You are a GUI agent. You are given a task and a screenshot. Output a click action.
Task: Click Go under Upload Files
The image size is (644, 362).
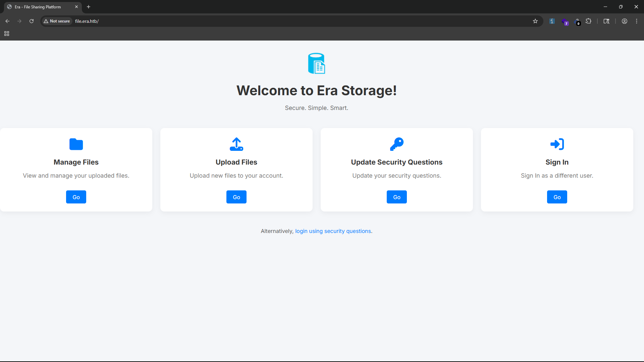tap(236, 197)
